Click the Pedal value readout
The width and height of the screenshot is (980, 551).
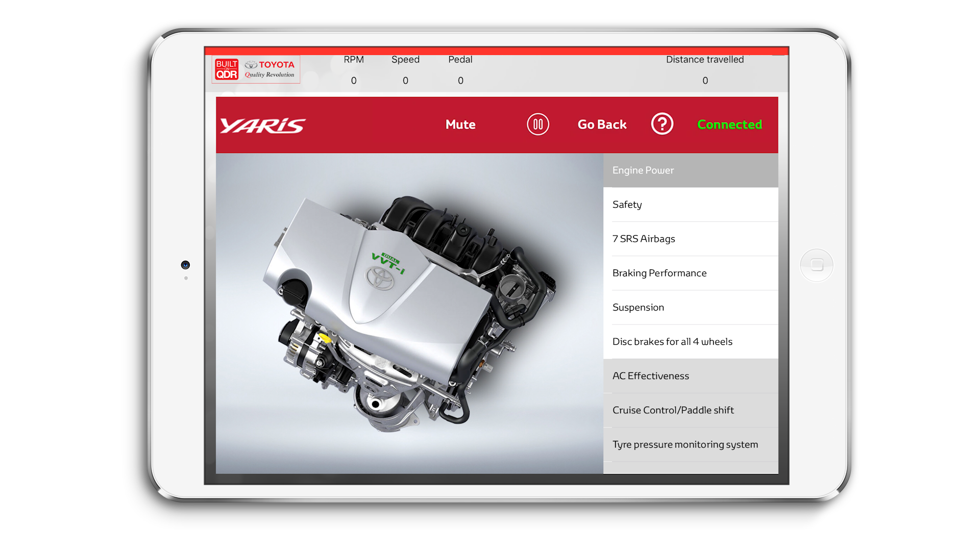coord(460,80)
